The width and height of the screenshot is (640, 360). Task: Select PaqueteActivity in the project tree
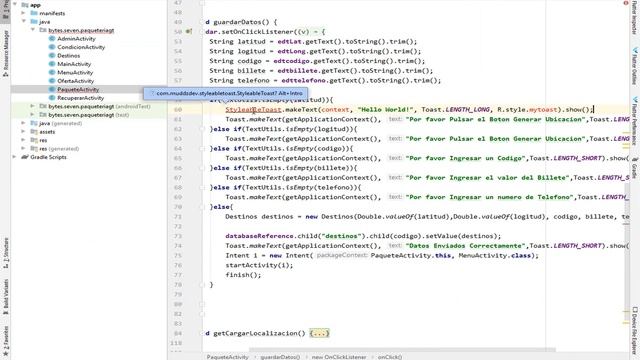78,89
